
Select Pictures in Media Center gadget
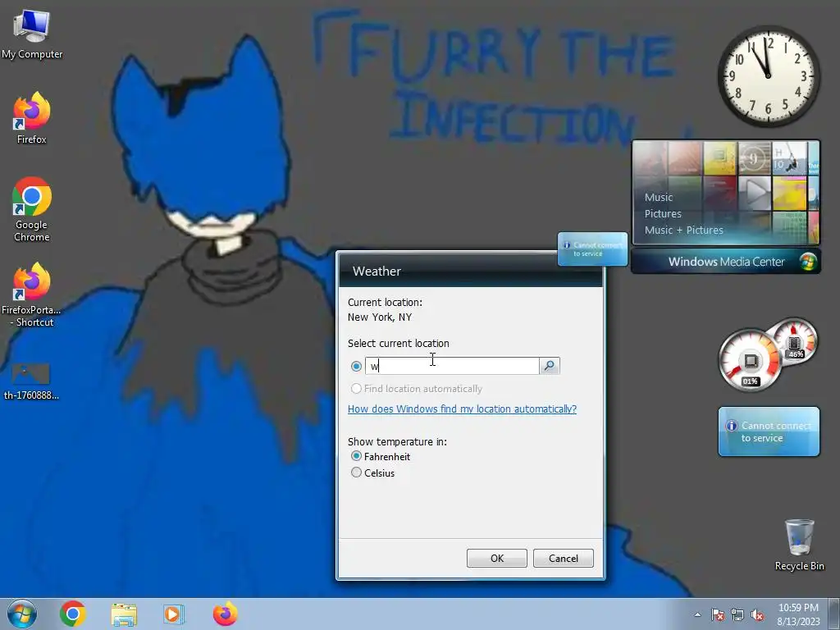tap(663, 214)
